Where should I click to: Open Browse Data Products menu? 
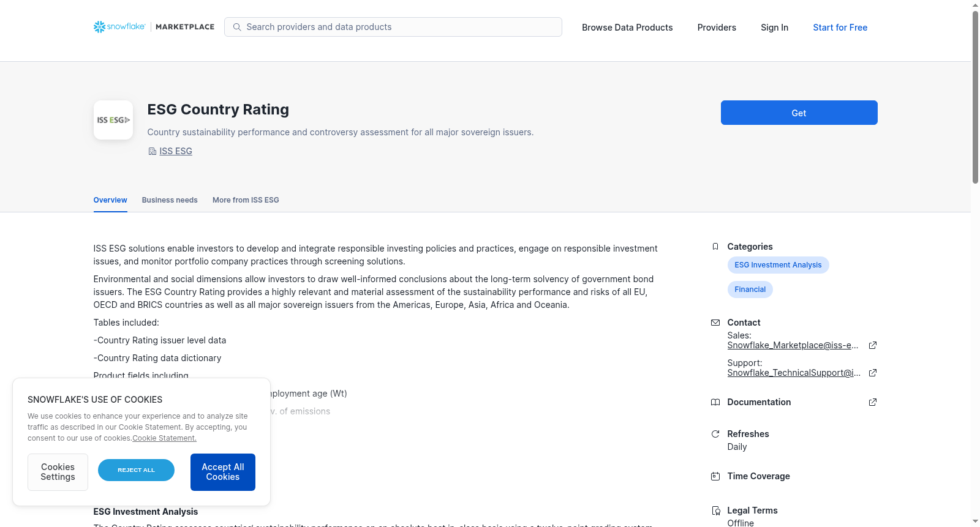click(627, 28)
